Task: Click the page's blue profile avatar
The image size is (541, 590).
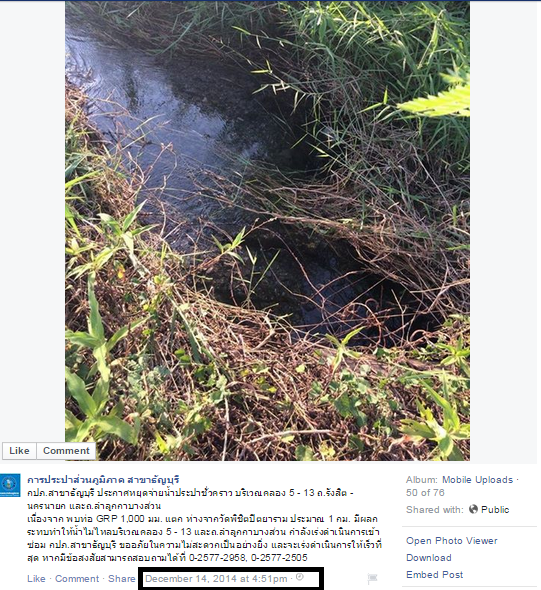Action: (10, 485)
